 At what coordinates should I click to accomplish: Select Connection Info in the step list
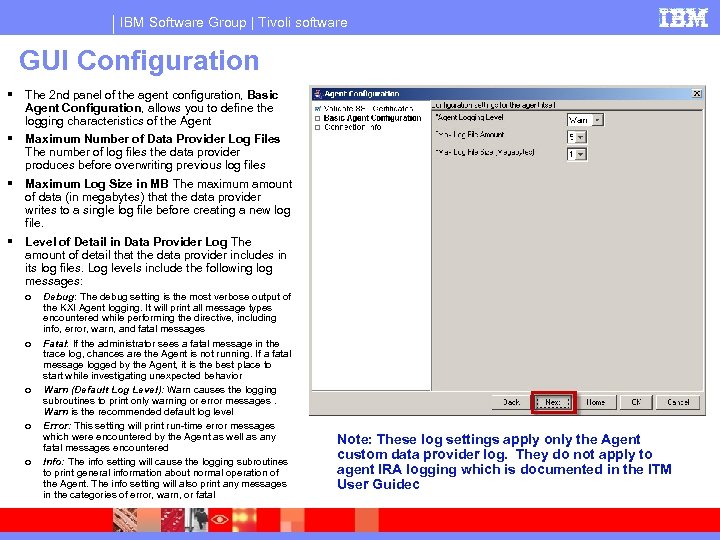coord(353,127)
